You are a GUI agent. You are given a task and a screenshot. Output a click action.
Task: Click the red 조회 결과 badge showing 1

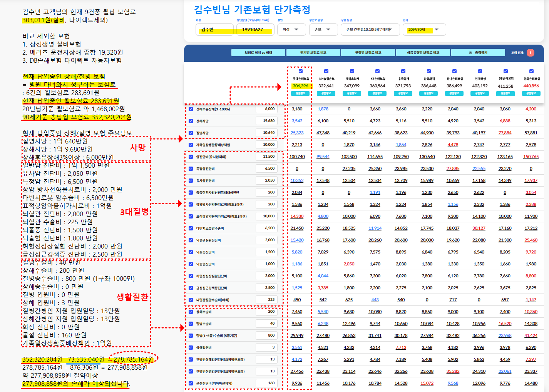(x=531, y=53)
